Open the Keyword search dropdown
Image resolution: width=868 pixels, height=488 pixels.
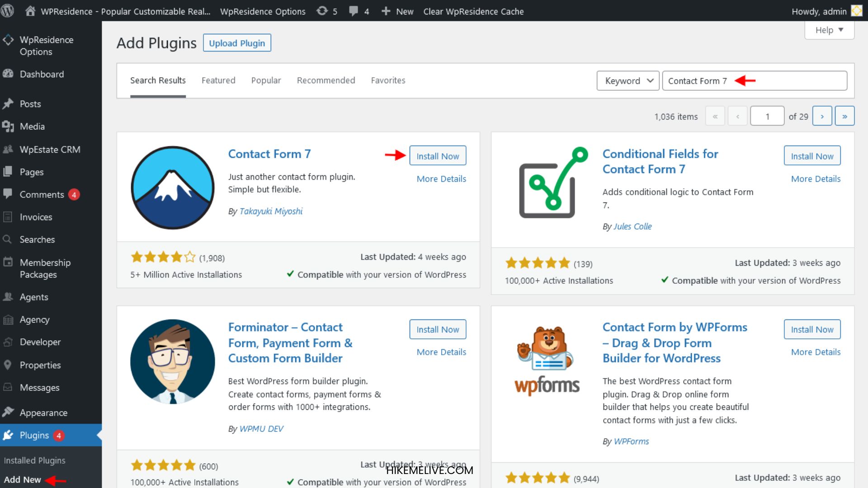[x=628, y=80]
